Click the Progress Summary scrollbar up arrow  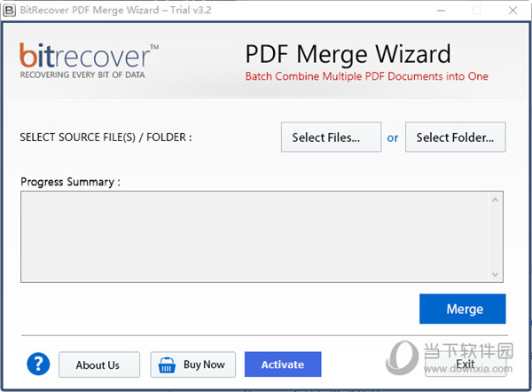(x=495, y=200)
